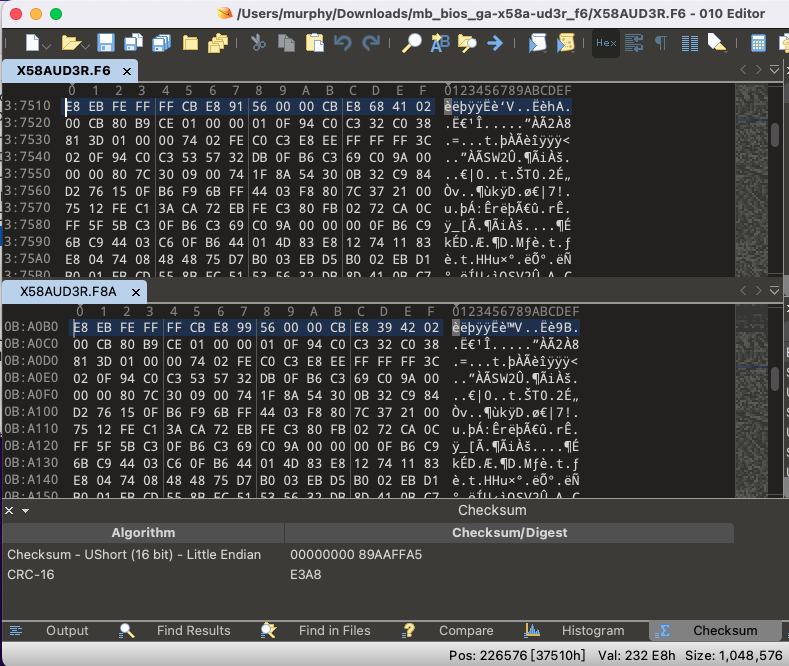Viewport: 789px width, 666px height.
Task: Toggle show whitespace pilcrow button
Action: (661, 43)
